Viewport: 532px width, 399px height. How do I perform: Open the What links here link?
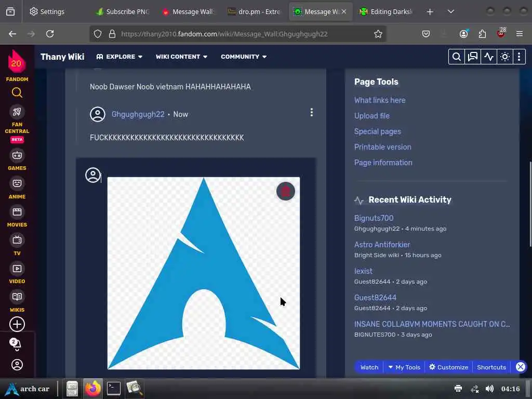(380, 100)
